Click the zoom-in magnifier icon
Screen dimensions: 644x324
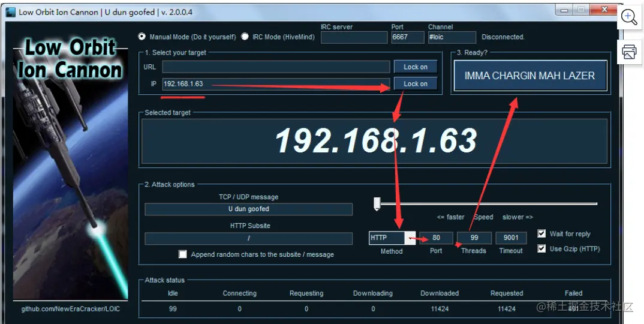click(629, 17)
